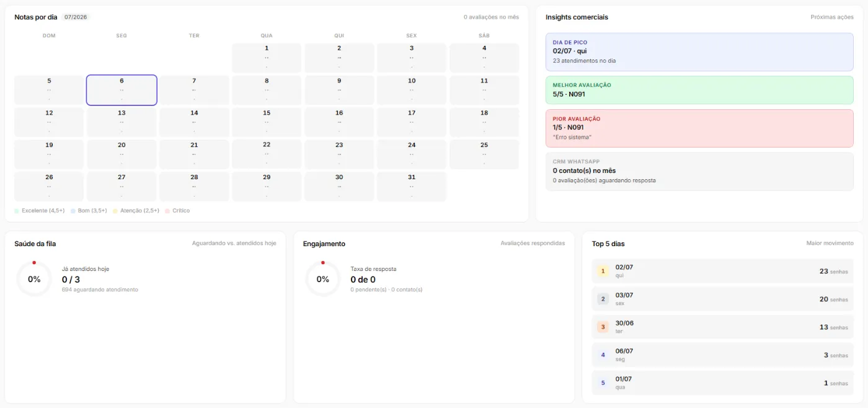Image resolution: width=868 pixels, height=408 pixels.
Task: Select day 6 in the calendar
Action: click(x=122, y=90)
